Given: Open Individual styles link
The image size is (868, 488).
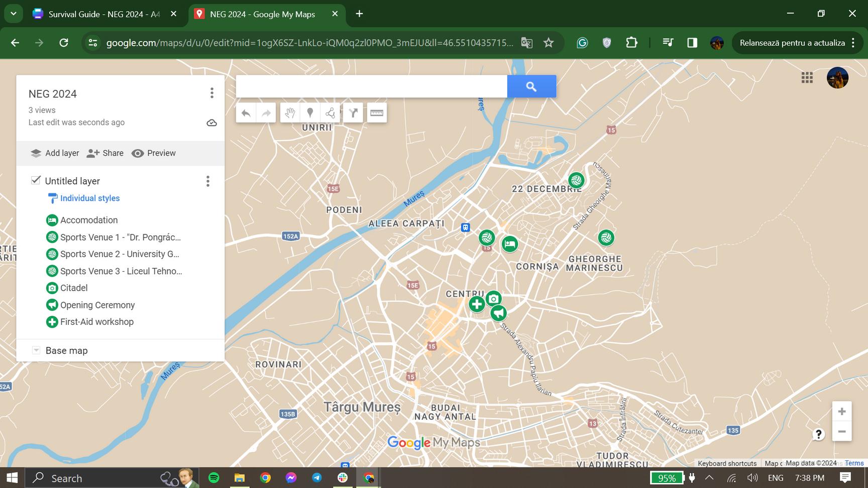Looking at the screenshot, I should click(90, 198).
